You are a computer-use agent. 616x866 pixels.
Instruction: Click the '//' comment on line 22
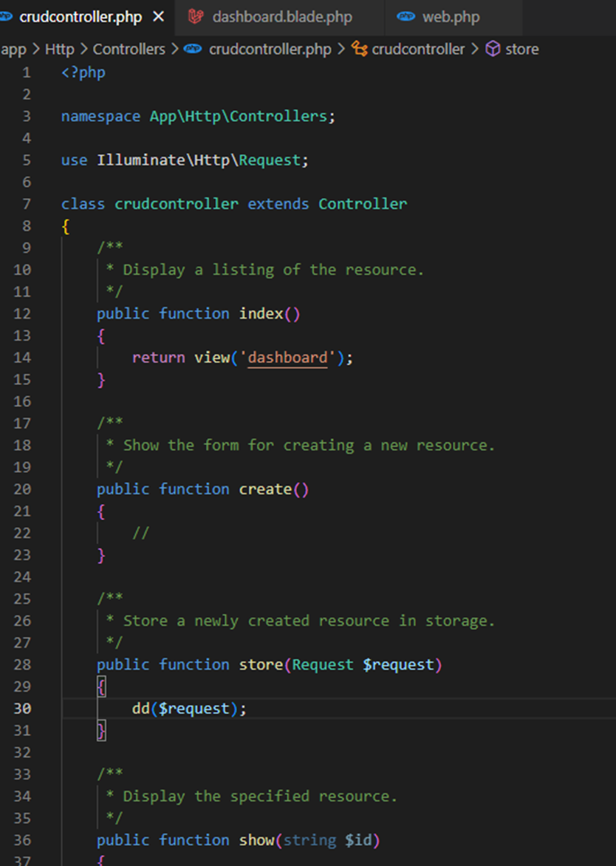click(x=141, y=533)
